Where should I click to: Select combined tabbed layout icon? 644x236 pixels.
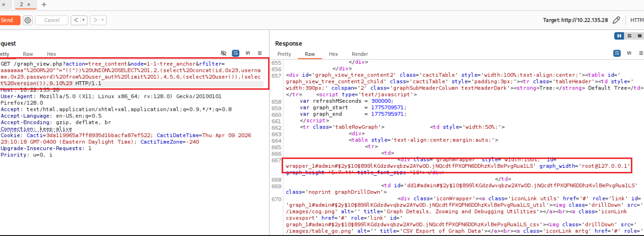pos(640,35)
